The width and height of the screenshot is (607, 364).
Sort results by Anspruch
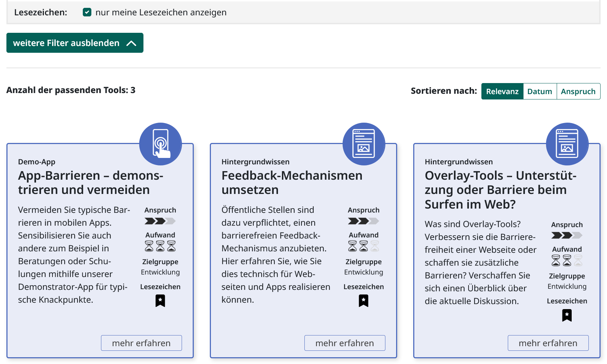click(578, 91)
